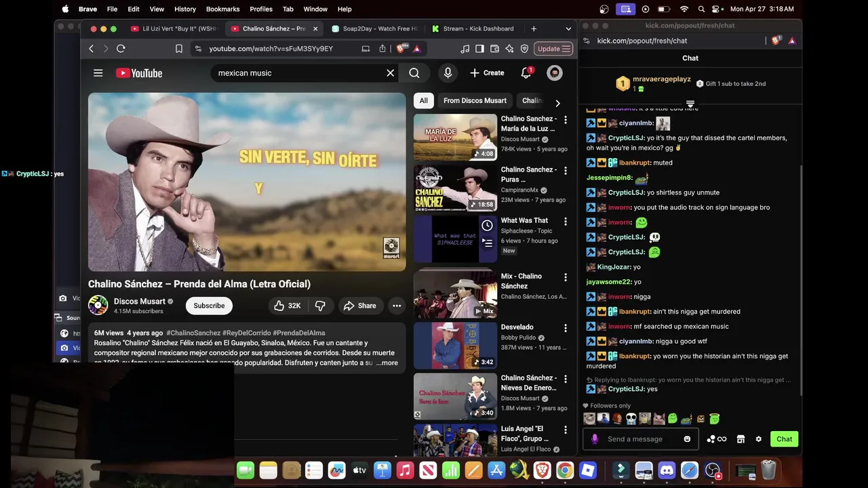This screenshot has height=488, width=868.
Task: Select the 'All' filter chip
Action: [x=423, y=100]
